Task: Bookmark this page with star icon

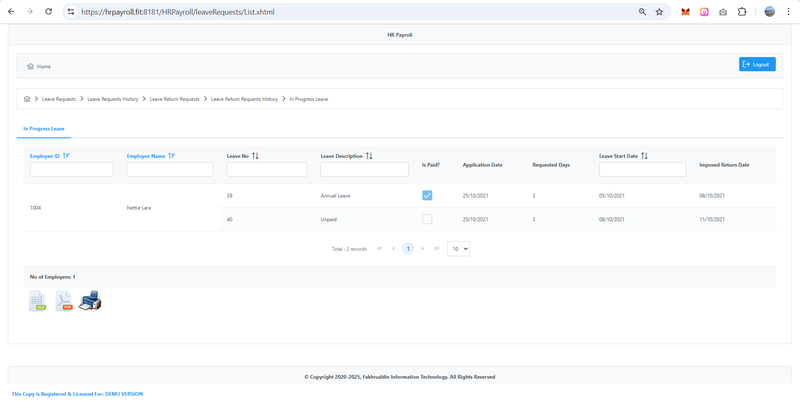Action: point(659,12)
